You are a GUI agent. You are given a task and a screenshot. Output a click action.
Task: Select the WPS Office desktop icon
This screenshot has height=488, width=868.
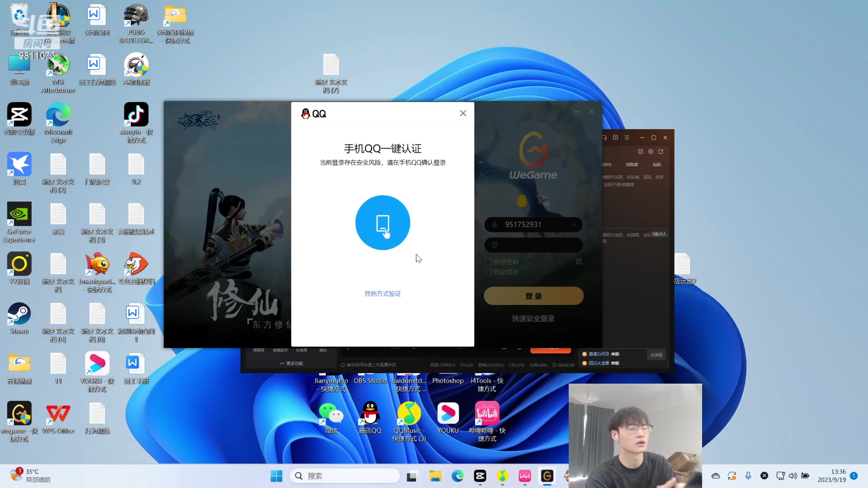pos(58,418)
